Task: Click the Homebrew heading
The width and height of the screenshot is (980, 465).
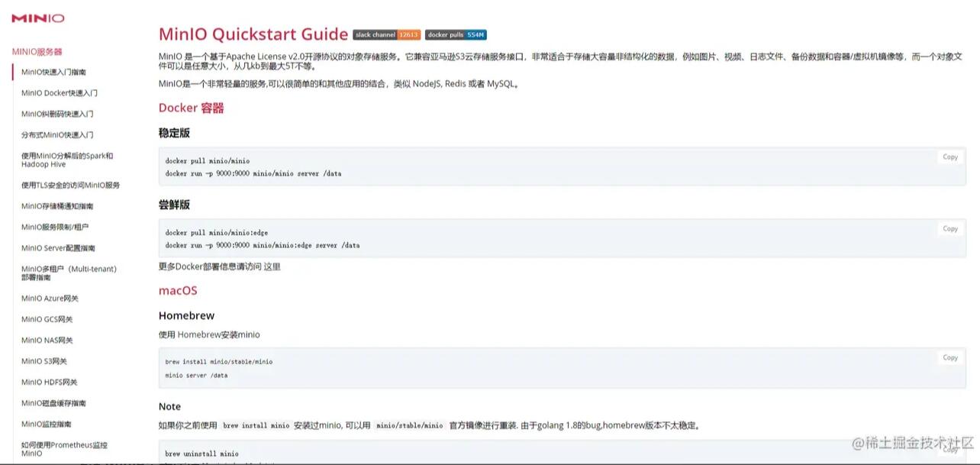Action: 186,315
